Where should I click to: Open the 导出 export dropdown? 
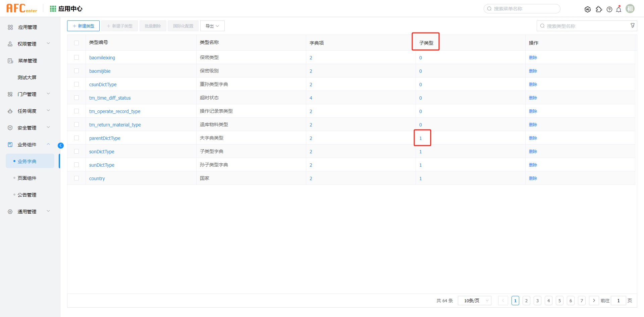coord(212,26)
